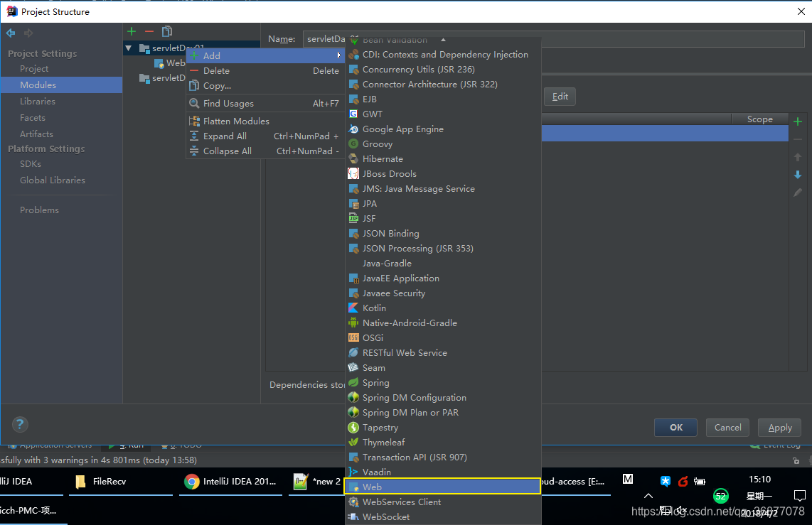
Task: Click the Native-Android-Gradle android icon
Action: tap(353, 323)
